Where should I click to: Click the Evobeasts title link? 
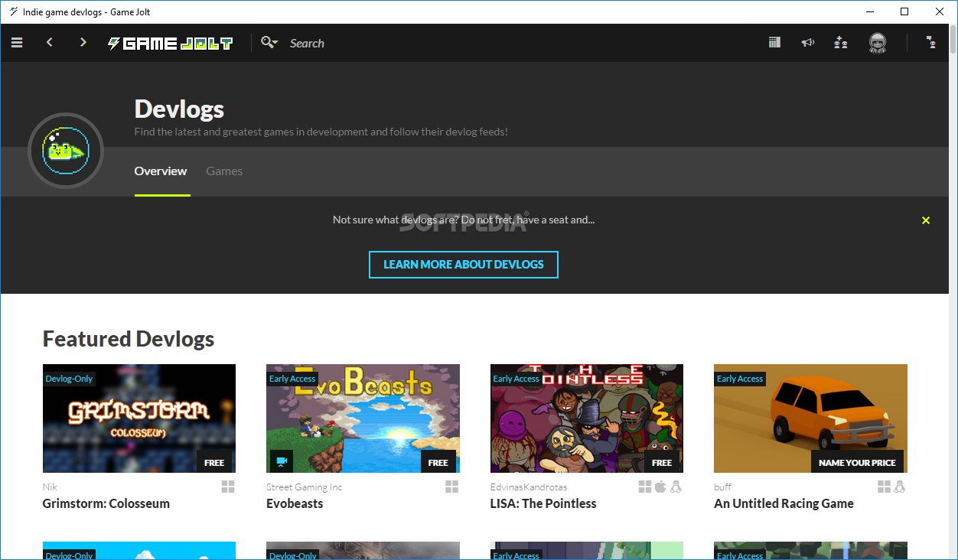click(295, 503)
